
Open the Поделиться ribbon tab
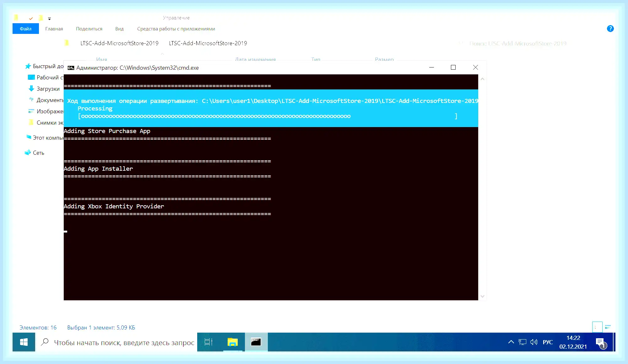[x=89, y=29]
